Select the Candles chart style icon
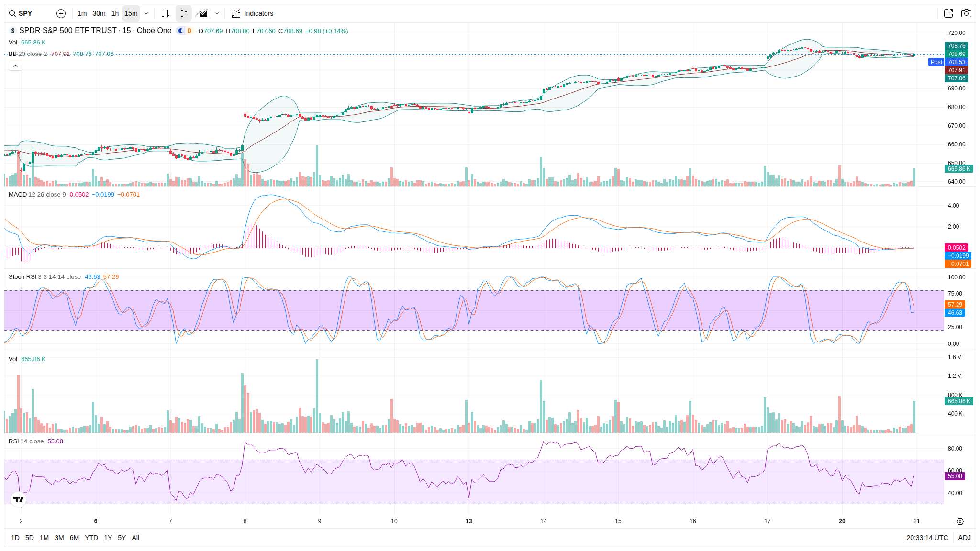 [x=184, y=13]
